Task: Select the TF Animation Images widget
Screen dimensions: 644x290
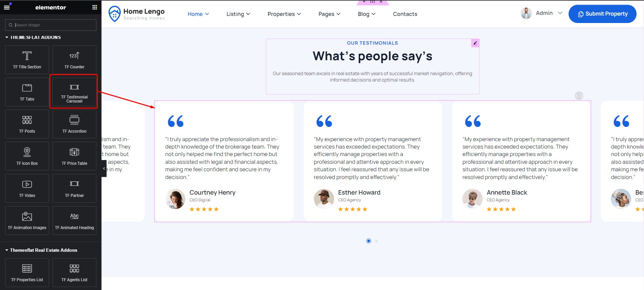Action: pos(27,220)
